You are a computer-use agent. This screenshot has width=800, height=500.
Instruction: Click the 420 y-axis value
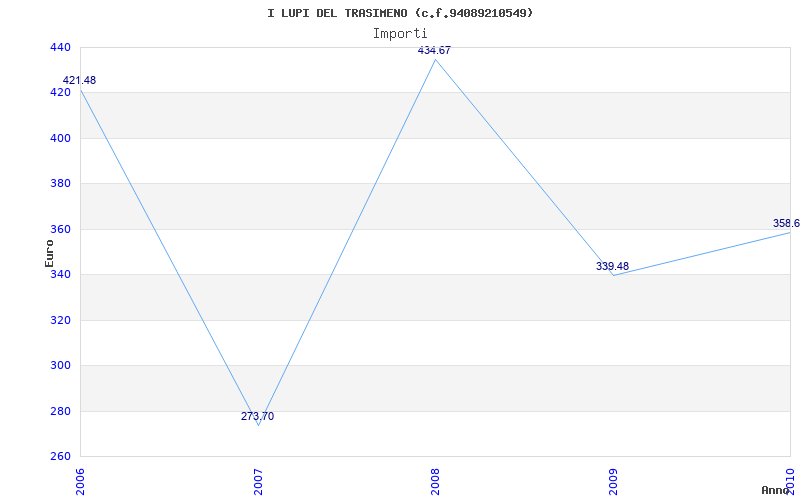[60, 93]
